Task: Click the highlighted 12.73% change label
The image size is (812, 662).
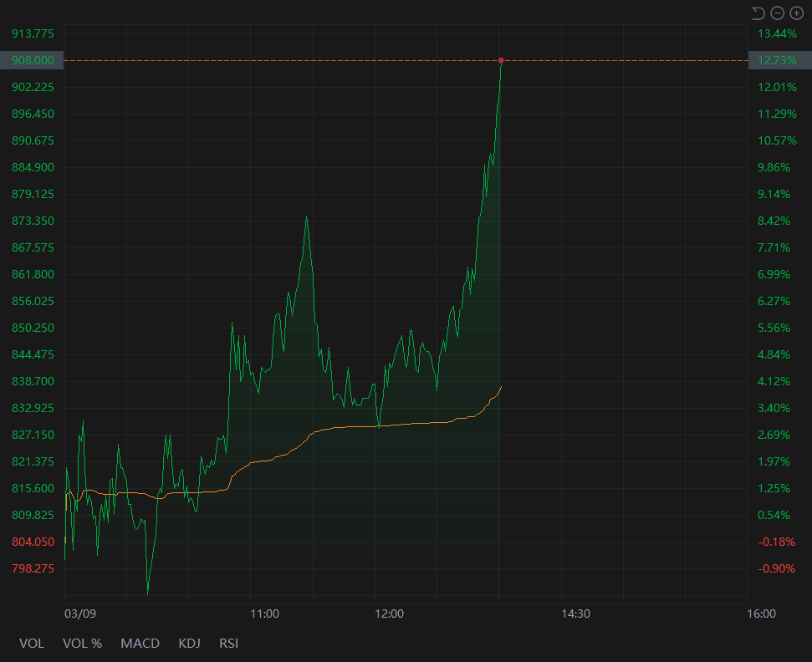Action: coord(780,60)
